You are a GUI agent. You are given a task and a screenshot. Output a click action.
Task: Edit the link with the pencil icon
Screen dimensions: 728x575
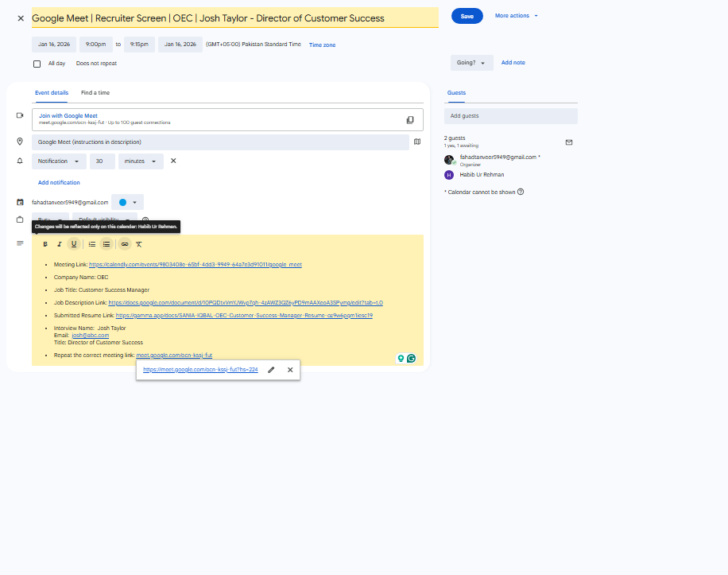[x=271, y=370]
